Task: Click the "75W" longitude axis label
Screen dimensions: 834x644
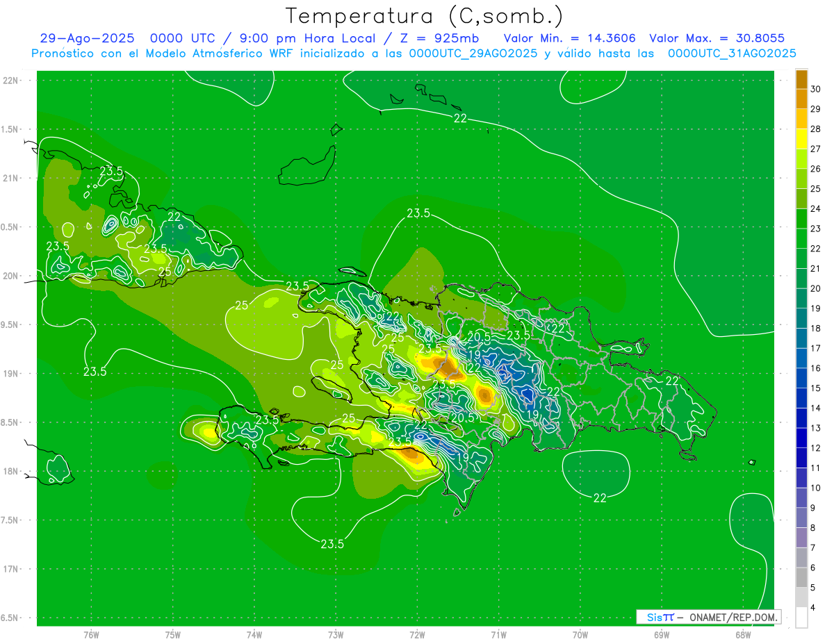Action: pyautogui.click(x=173, y=635)
